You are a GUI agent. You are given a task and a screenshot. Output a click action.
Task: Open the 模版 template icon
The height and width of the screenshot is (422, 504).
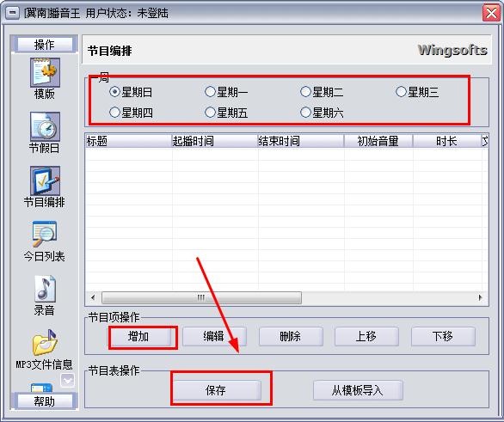coord(45,72)
